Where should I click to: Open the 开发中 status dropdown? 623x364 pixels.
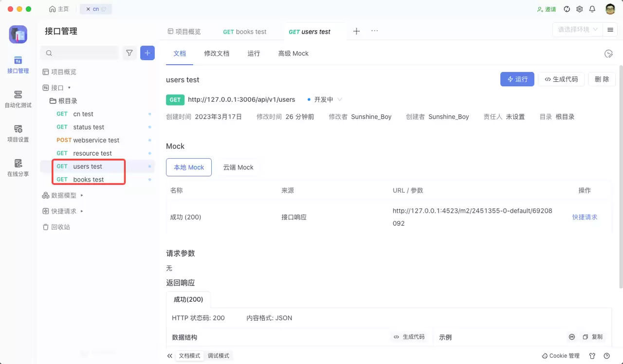[x=325, y=99]
